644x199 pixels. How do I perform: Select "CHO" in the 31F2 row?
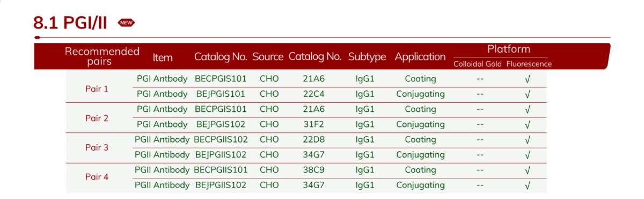[x=269, y=124]
